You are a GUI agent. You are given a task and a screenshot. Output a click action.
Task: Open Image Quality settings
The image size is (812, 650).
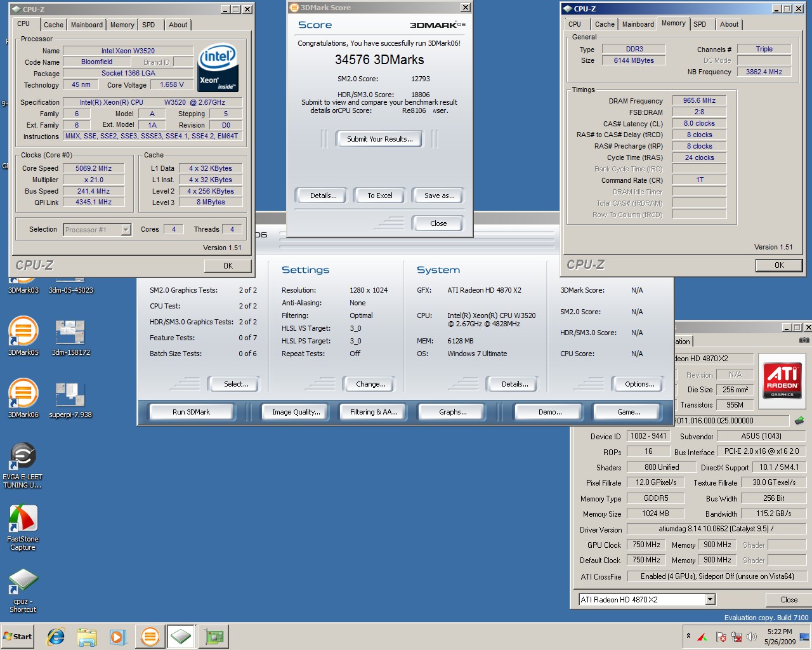[296, 412]
